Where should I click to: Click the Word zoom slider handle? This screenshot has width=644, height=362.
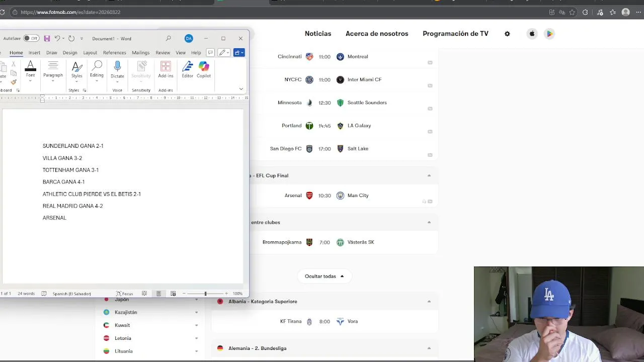pyautogui.click(x=205, y=293)
